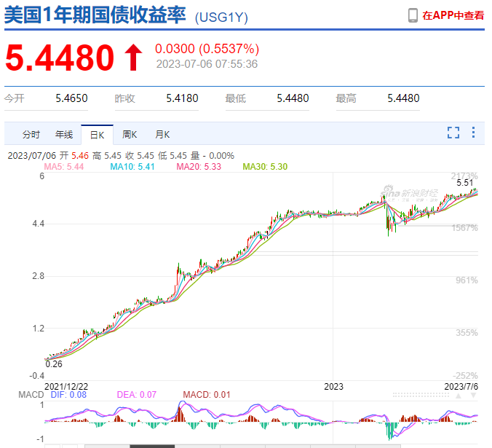Toggle the MA20 moving average line
492x448 pixels.
click(x=199, y=167)
